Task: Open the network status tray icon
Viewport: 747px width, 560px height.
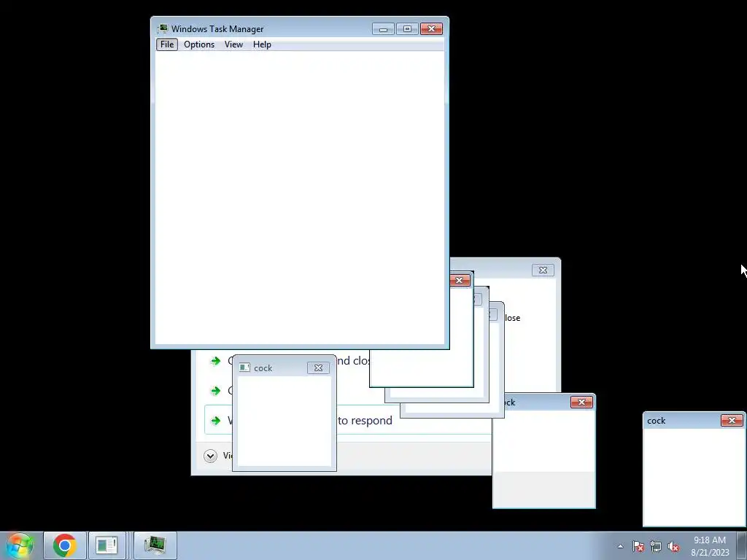Action: click(x=656, y=546)
